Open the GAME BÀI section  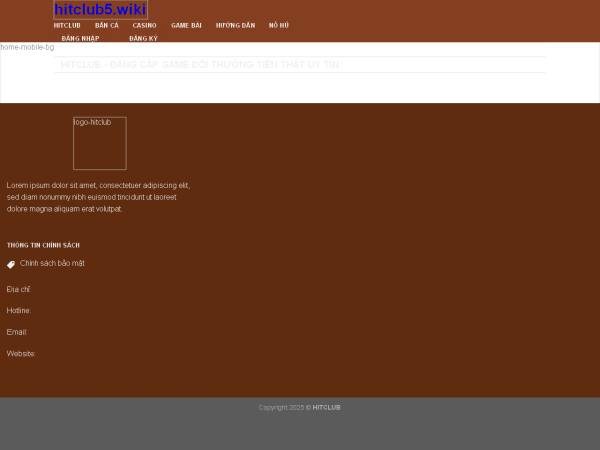pos(186,25)
